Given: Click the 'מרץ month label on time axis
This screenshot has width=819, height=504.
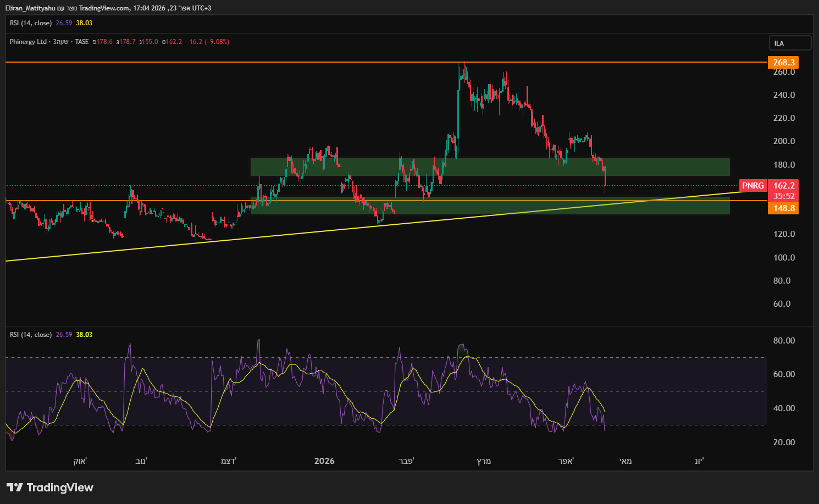Looking at the screenshot, I should coord(484,461).
